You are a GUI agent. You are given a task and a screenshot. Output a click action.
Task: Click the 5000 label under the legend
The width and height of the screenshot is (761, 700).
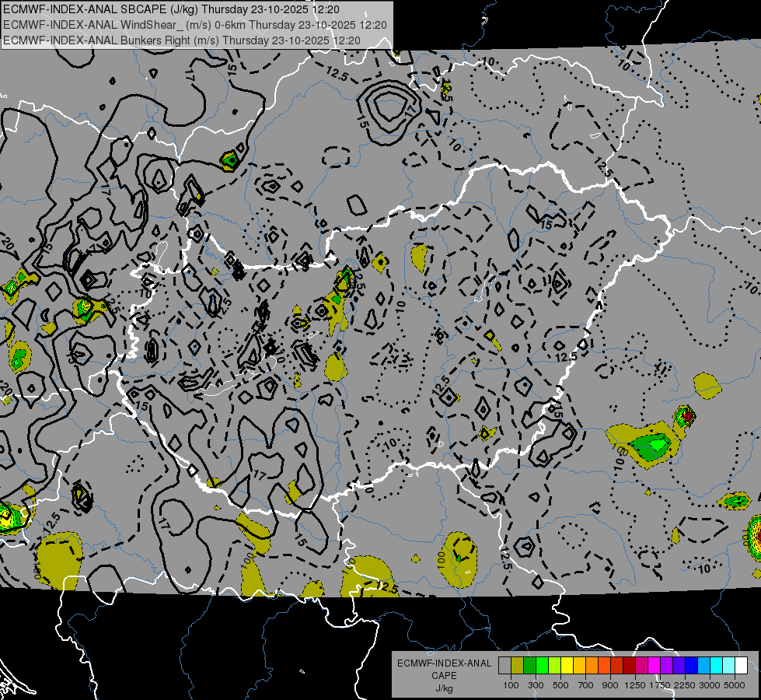pyautogui.click(x=735, y=685)
